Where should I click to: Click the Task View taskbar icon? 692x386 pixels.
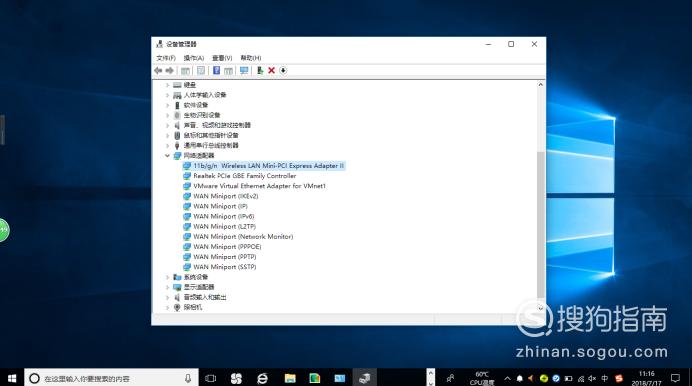coord(211,378)
